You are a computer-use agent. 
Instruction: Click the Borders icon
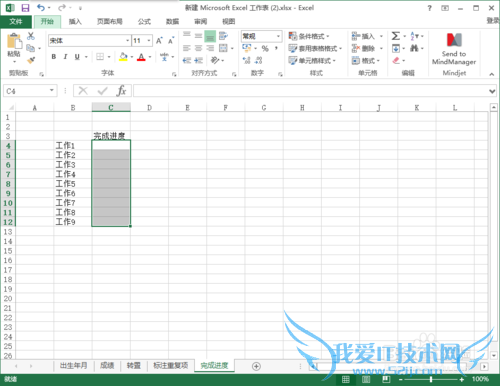[x=100, y=57]
